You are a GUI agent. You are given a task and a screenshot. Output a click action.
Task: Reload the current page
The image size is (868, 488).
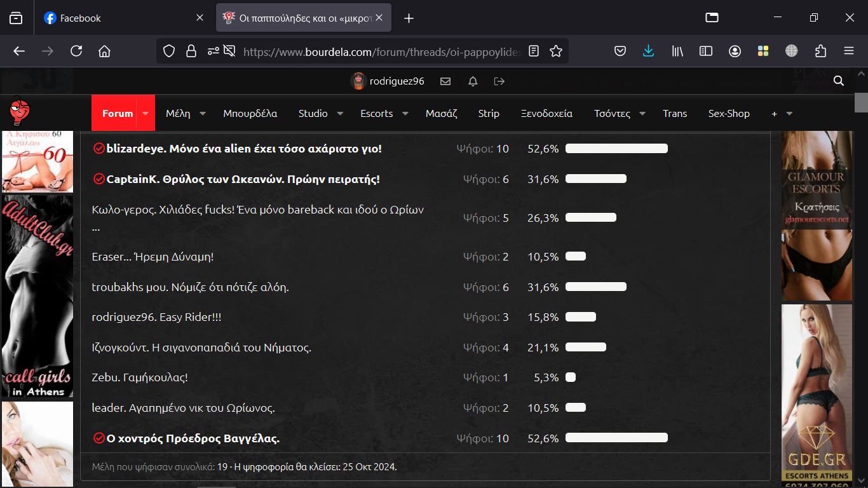pos(76,51)
